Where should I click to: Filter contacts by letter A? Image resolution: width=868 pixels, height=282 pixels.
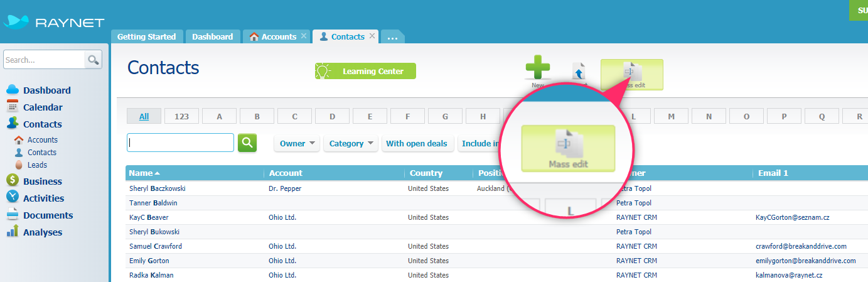click(x=220, y=116)
